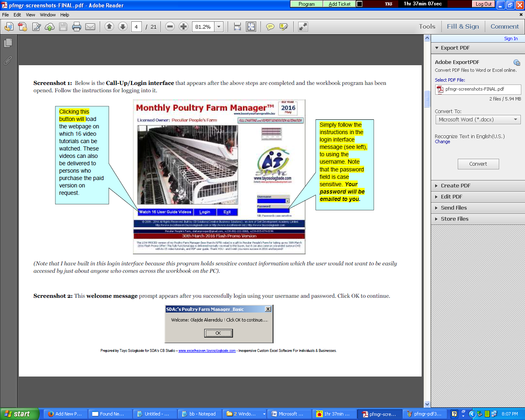Image resolution: width=525 pixels, height=420 pixels.
Task: Switch to Microsoft ... taskbar item
Action: (290, 414)
